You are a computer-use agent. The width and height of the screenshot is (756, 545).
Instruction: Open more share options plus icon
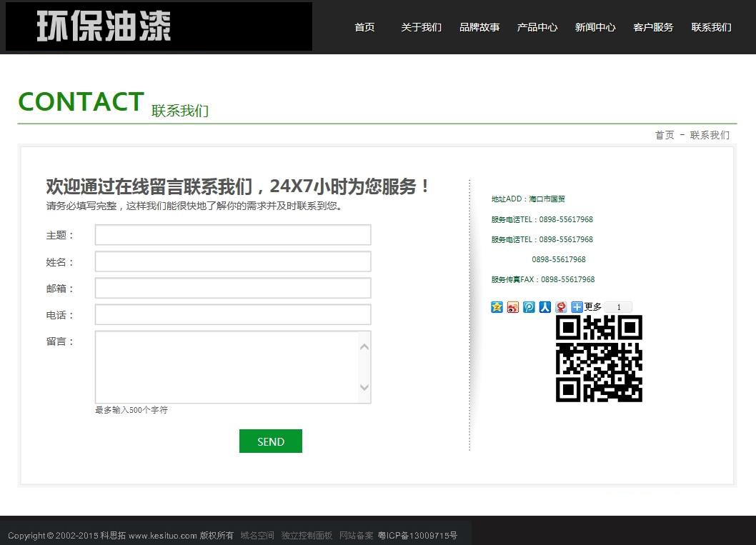577,307
